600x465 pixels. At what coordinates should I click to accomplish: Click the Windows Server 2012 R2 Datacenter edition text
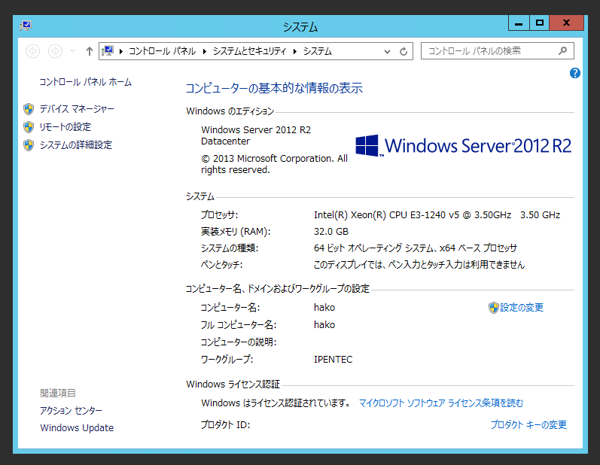[x=256, y=135]
